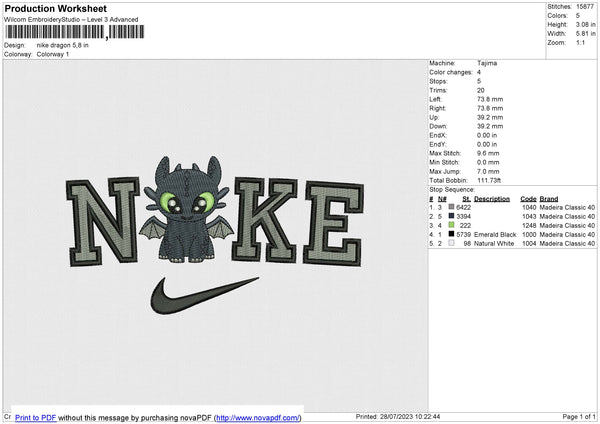Screen dimensions: 600x424
Task: Click the code 1040 in stop sequence
Action: tap(529, 207)
